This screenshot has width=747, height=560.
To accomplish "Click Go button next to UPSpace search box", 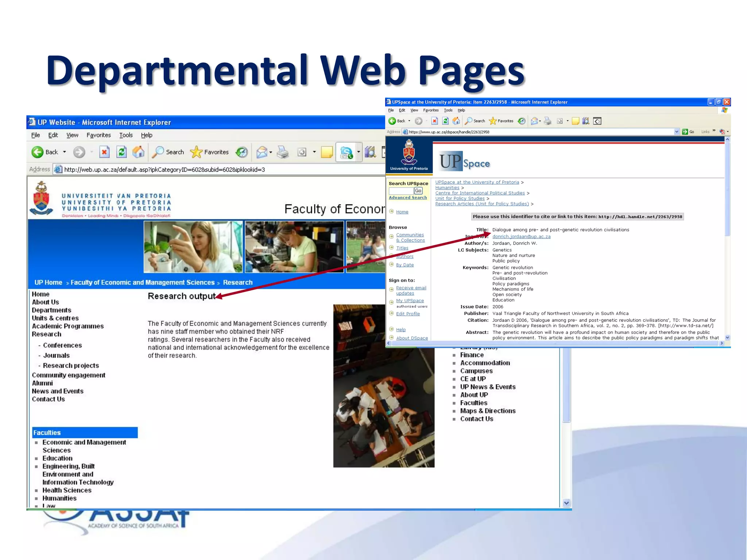I will pyautogui.click(x=418, y=191).
